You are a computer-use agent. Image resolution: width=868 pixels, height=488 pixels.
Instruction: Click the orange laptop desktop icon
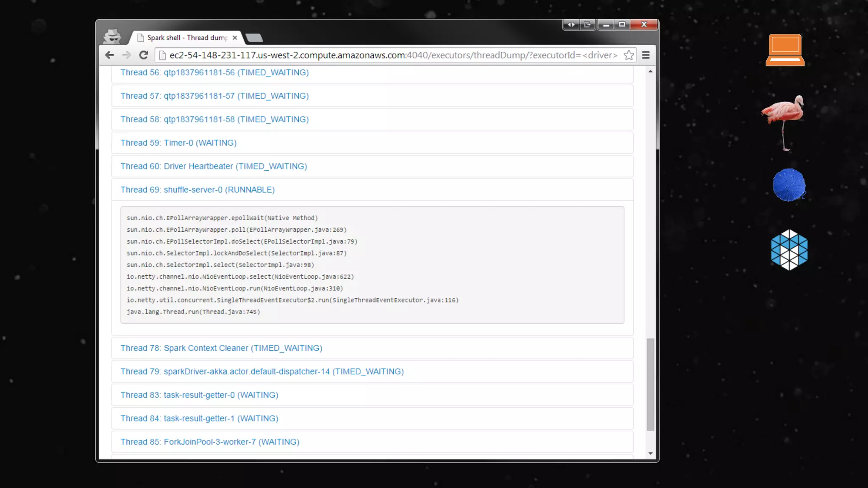tap(785, 50)
